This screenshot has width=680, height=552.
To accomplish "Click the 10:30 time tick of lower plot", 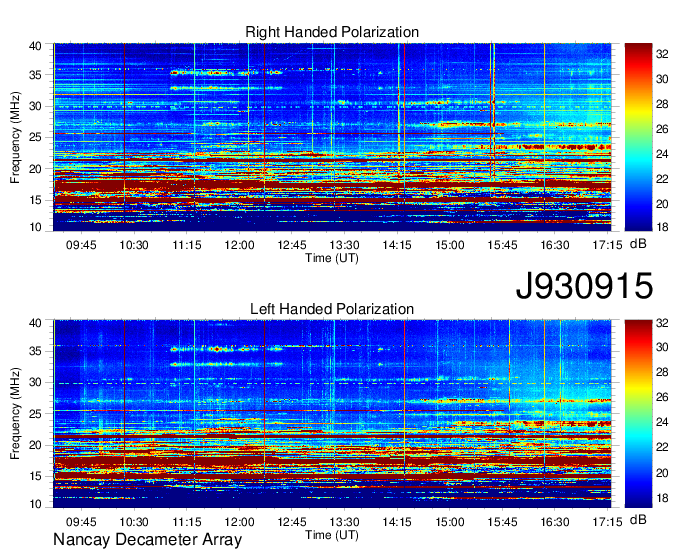I will (134, 522).
